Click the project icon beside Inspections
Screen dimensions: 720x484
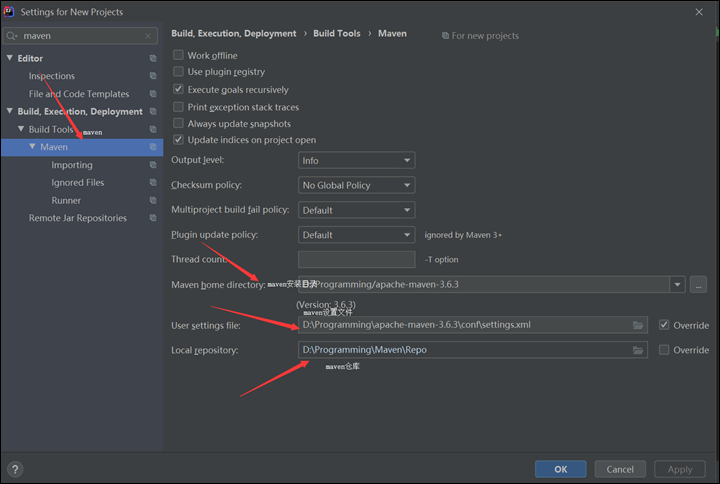click(x=153, y=76)
